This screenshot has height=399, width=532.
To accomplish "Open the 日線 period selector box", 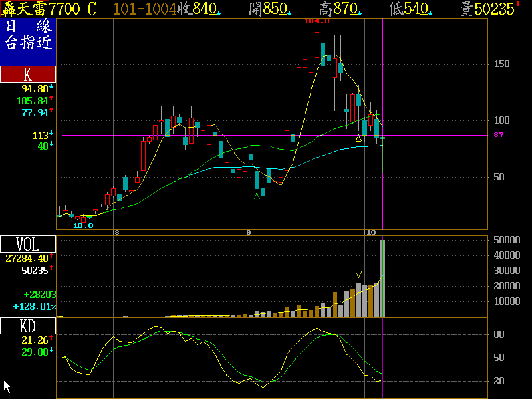I will click(x=28, y=27).
